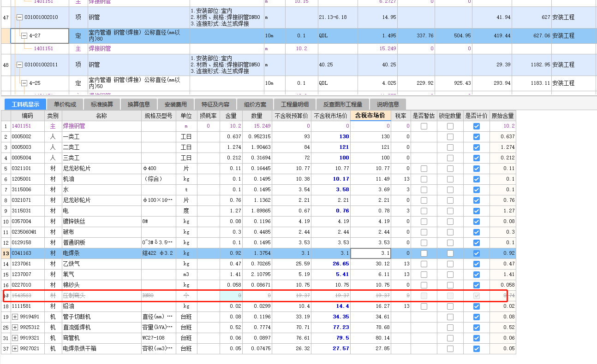This screenshot has width=597, height=364.
Task: Click market price 77.23 for 直流弧焊机
Action: [x=341, y=327]
